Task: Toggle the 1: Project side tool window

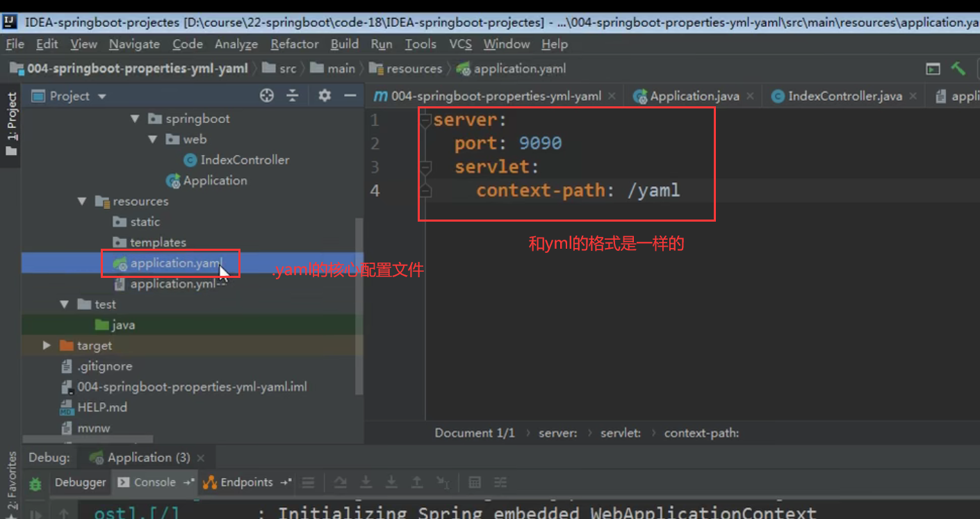Action: [11, 125]
